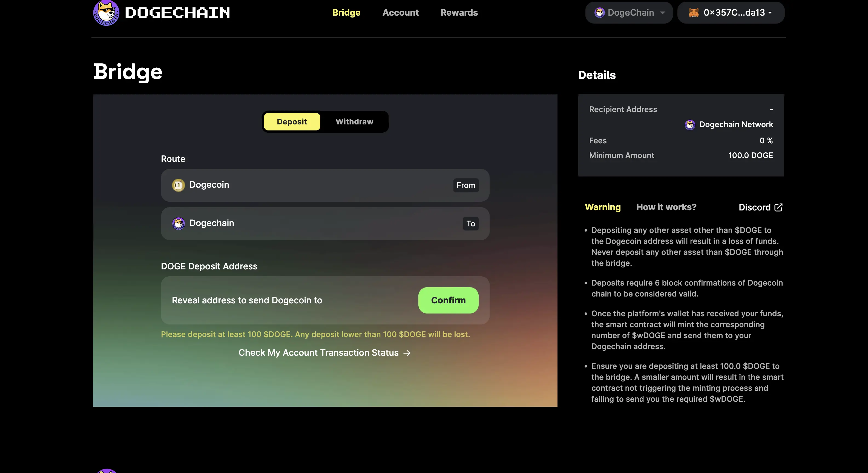The image size is (868, 473).
Task: Click the Dogecoin coin icon
Action: click(x=178, y=185)
